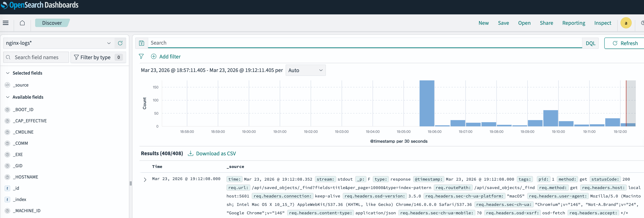644x218 pixels.
Task: Click the OpenSearch Dashboards logo
Action: 40,5
